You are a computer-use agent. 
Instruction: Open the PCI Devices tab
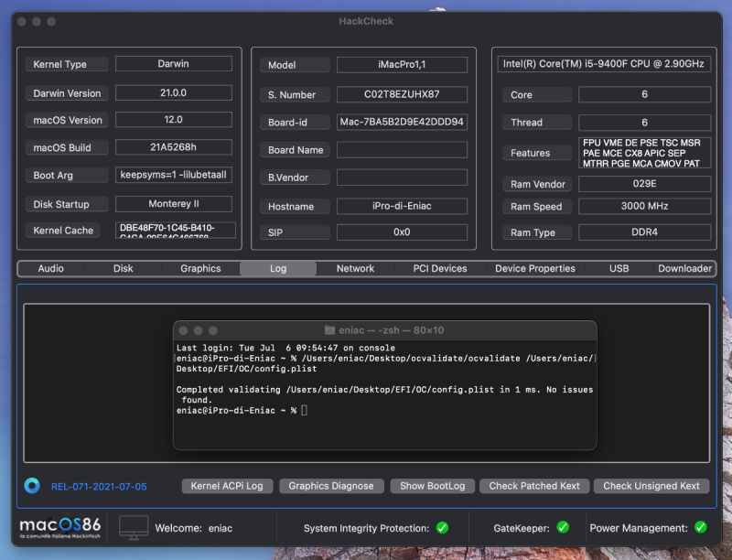440,268
